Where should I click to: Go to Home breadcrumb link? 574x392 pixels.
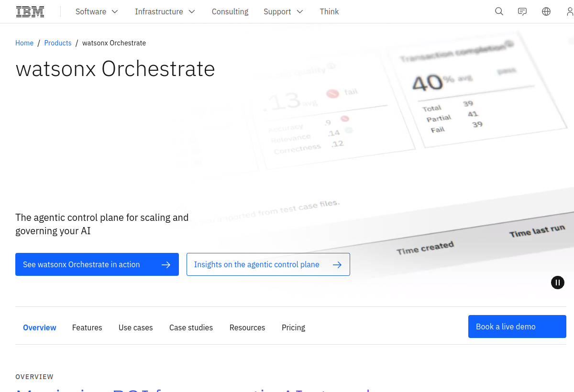click(x=24, y=43)
